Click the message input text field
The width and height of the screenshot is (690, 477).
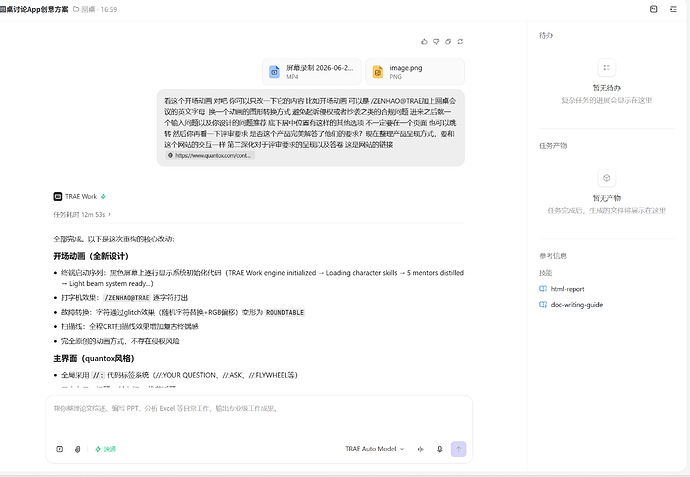click(x=259, y=416)
